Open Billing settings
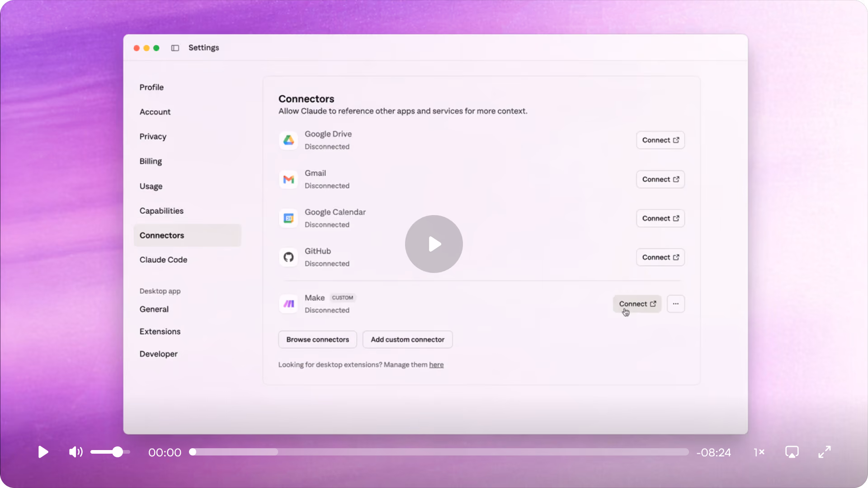This screenshot has height=488, width=868. [x=151, y=161]
